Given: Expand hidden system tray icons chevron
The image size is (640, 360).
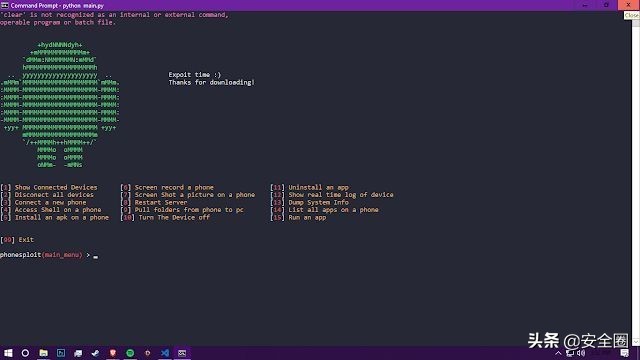Looking at the screenshot, I should (x=558, y=353).
